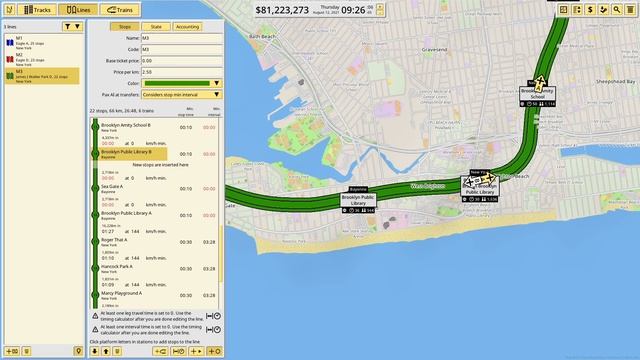Open Pax AI at transfers dropdown
640x360 pixels.
point(182,94)
